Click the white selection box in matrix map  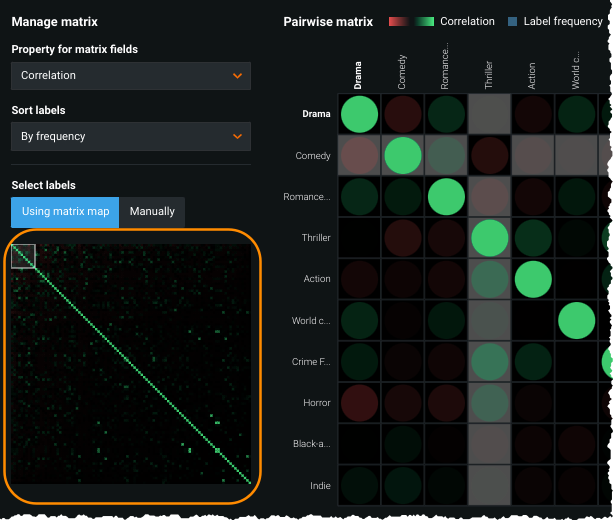click(23, 256)
